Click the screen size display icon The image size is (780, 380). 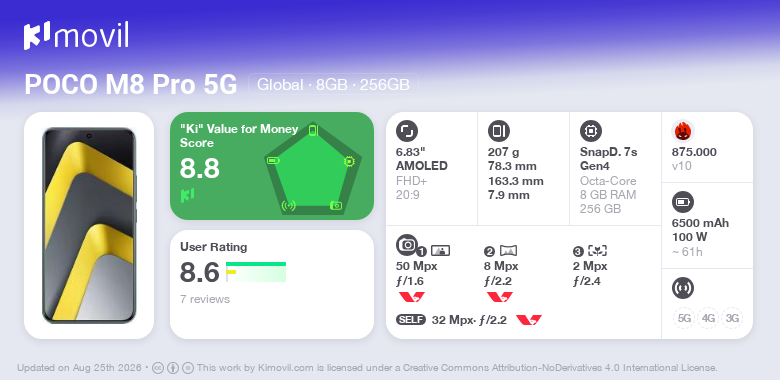point(407,131)
